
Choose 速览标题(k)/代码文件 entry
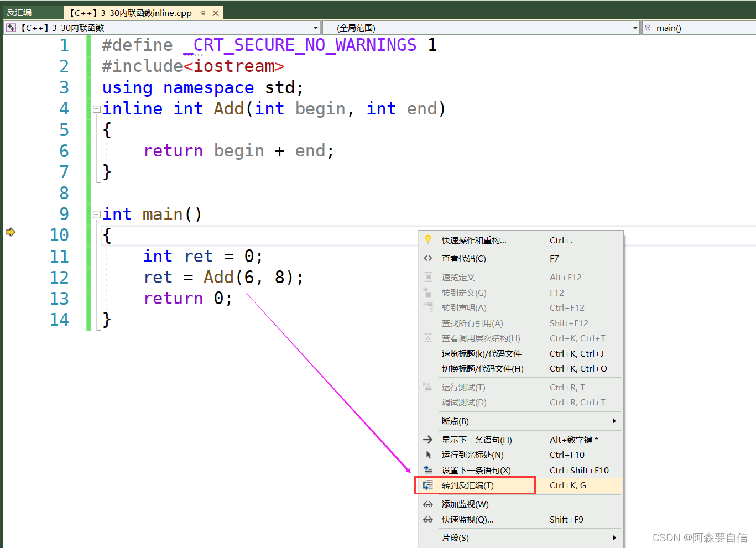click(520, 353)
